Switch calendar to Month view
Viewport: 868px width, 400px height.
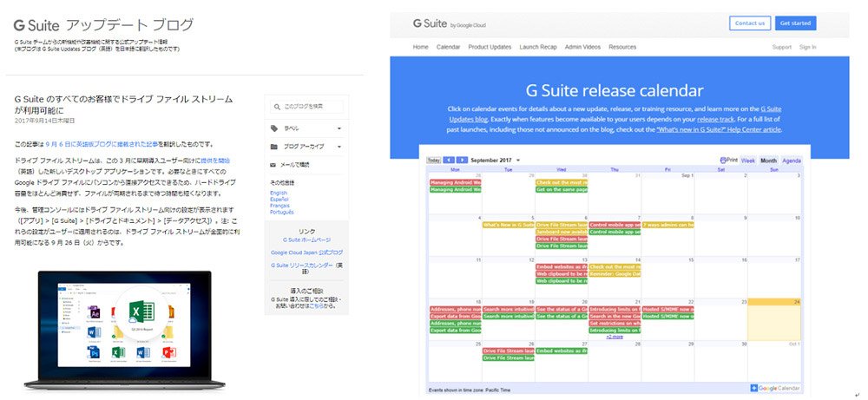768,161
